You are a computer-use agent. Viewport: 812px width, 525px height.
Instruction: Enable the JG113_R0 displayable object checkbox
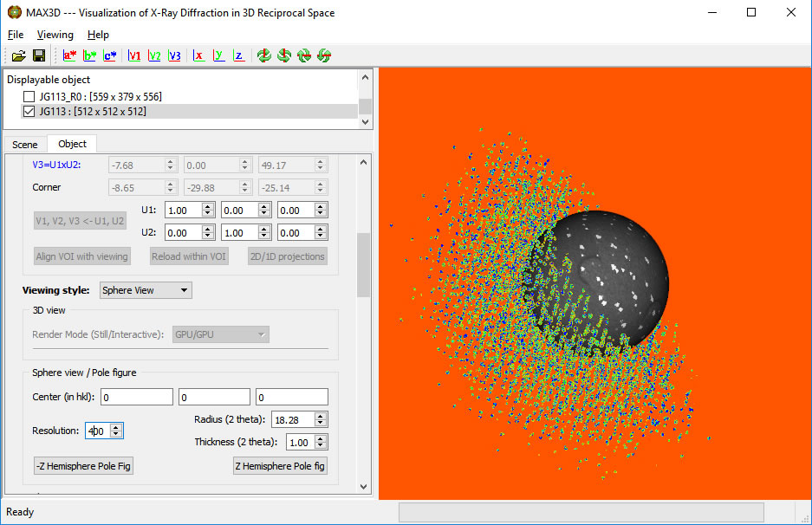pyautogui.click(x=29, y=96)
